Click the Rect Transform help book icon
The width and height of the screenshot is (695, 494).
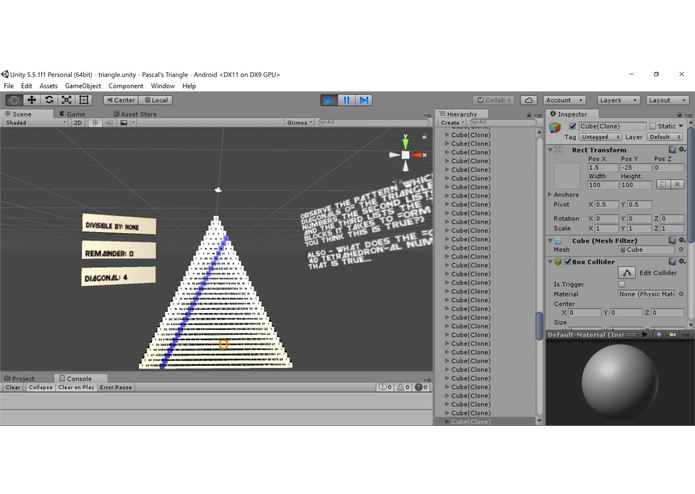(x=672, y=150)
